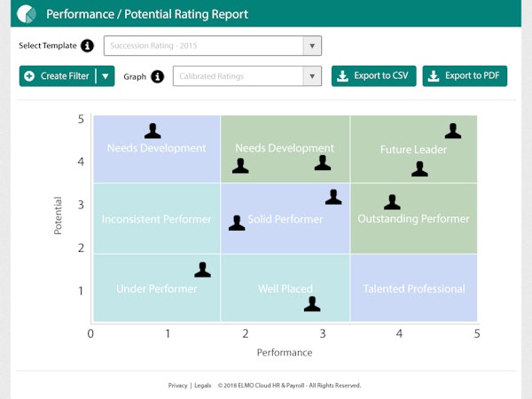Open the Legals link in footer
532x399 pixels.
click(202, 386)
